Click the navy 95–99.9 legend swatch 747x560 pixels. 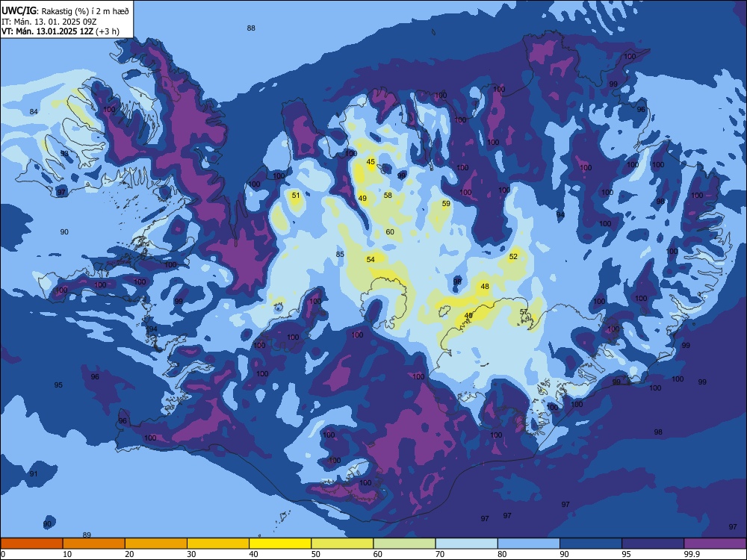(x=653, y=544)
